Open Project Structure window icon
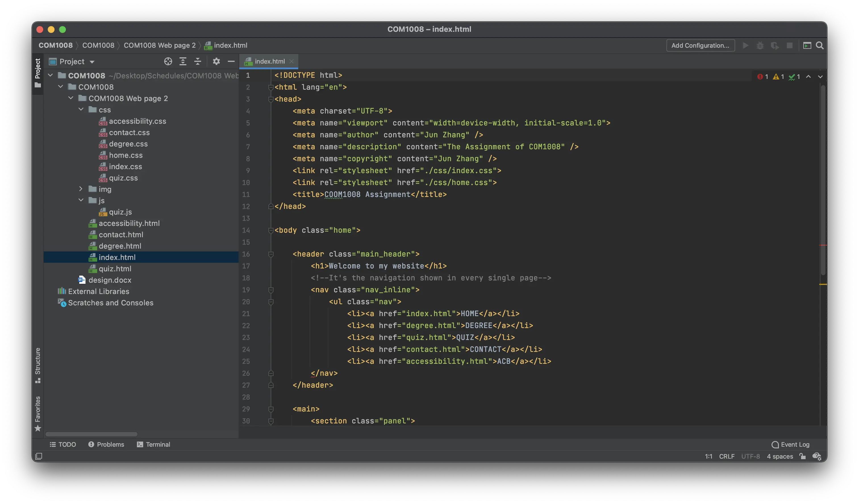859x504 pixels. pos(807,45)
